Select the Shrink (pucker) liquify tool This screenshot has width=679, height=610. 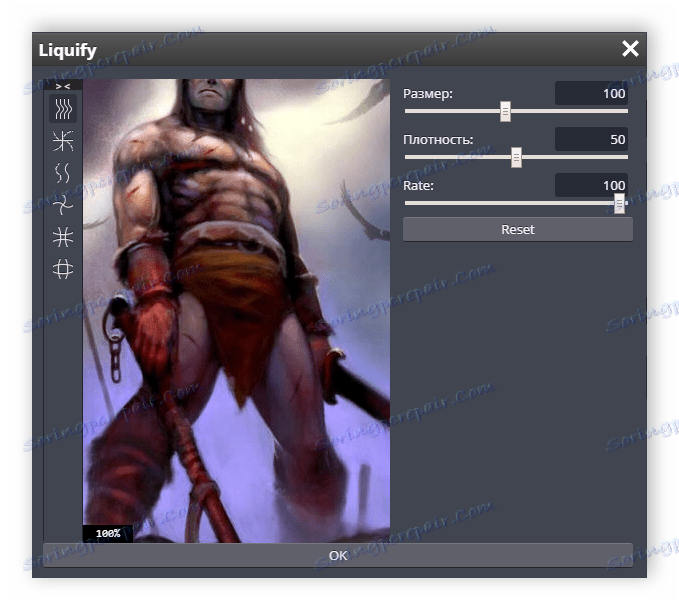[x=63, y=141]
